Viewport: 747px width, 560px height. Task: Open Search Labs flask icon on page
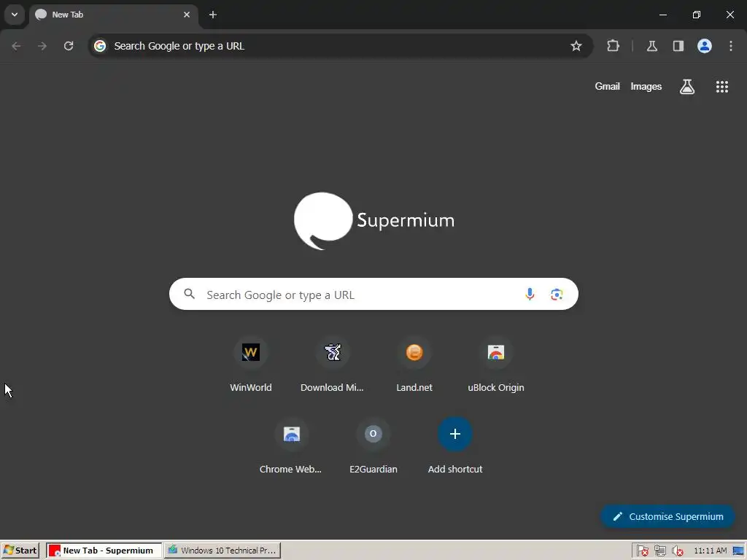click(687, 87)
